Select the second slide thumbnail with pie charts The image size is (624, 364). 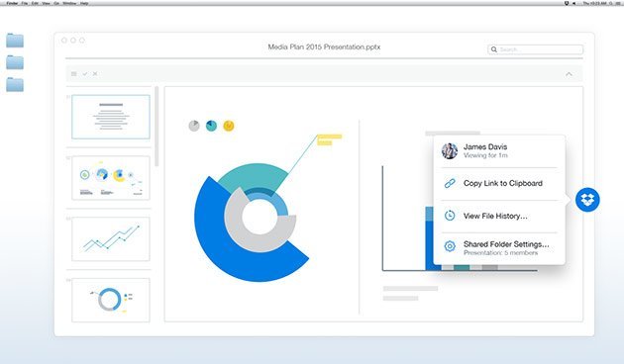click(111, 178)
